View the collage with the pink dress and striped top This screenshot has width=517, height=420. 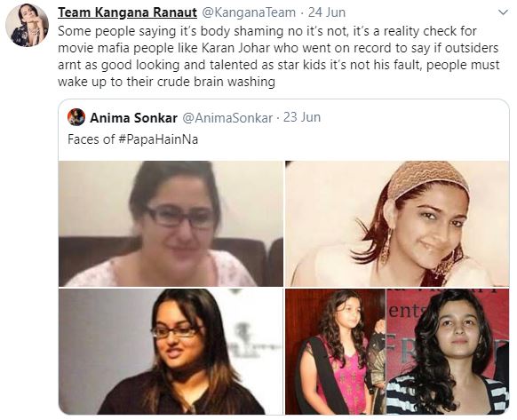(x=397, y=352)
